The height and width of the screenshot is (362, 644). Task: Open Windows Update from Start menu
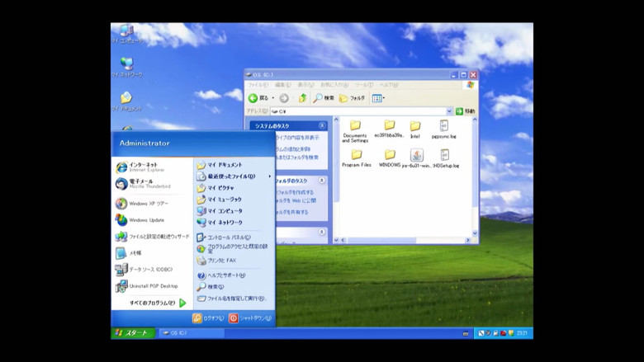pos(145,220)
